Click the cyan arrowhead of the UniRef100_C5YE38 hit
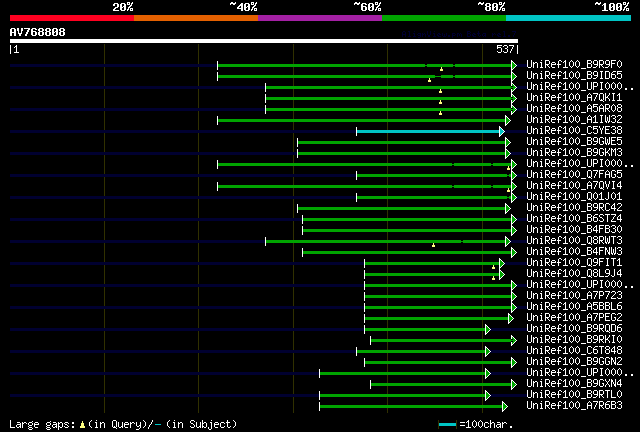Viewport: 640px width, 432px height. pos(502,131)
